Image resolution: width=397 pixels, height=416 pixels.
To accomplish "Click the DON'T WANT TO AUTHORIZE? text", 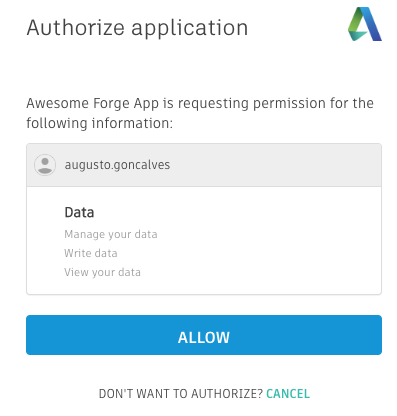I will click(181, 394).
